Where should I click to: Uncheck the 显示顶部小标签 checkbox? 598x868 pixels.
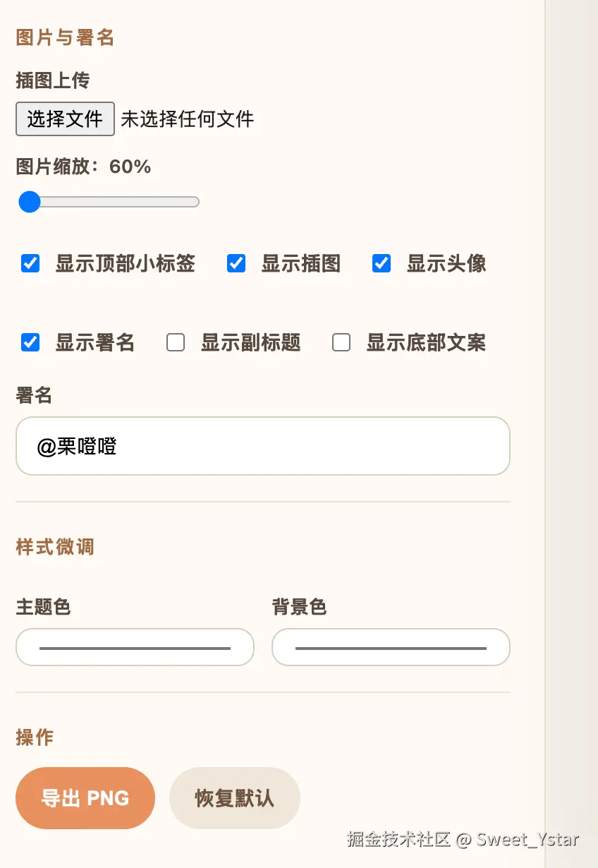pyautogui.click(x=30, y=263)
